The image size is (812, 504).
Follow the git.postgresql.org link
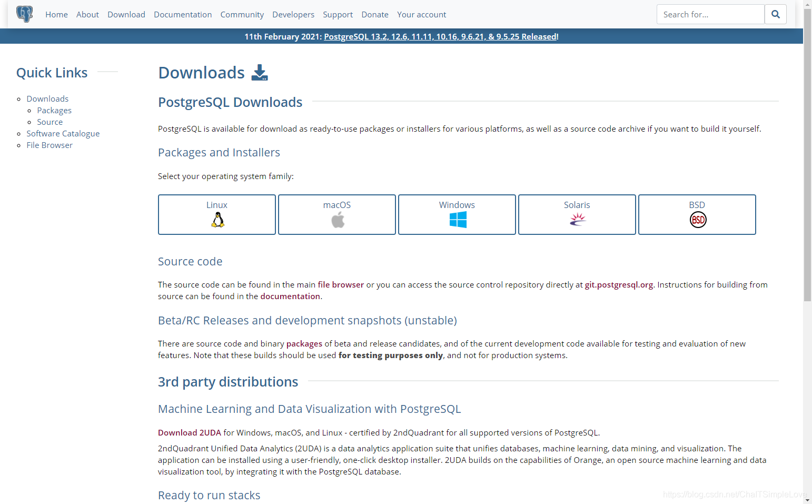pyautogui.click(x=618, y=284)
